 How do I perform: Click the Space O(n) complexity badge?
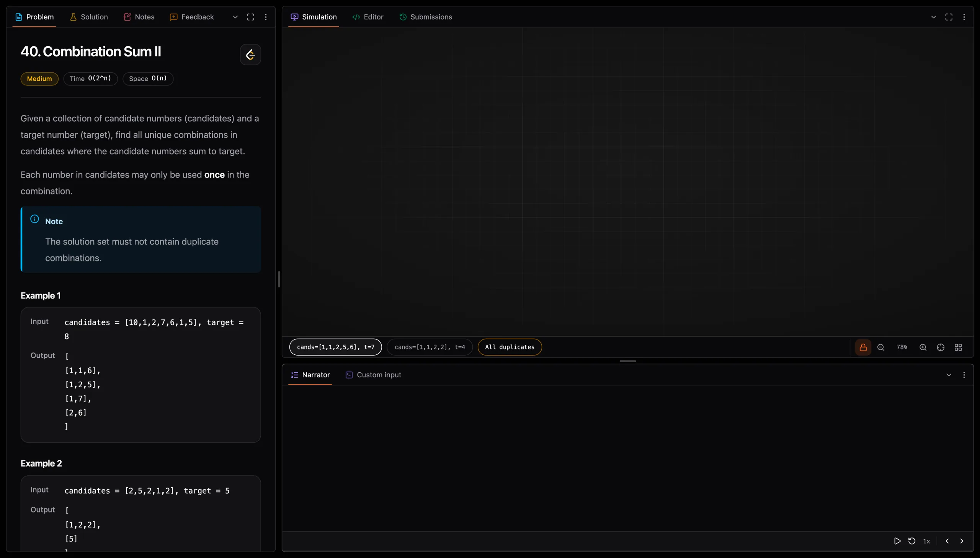(x=148, y=79)
